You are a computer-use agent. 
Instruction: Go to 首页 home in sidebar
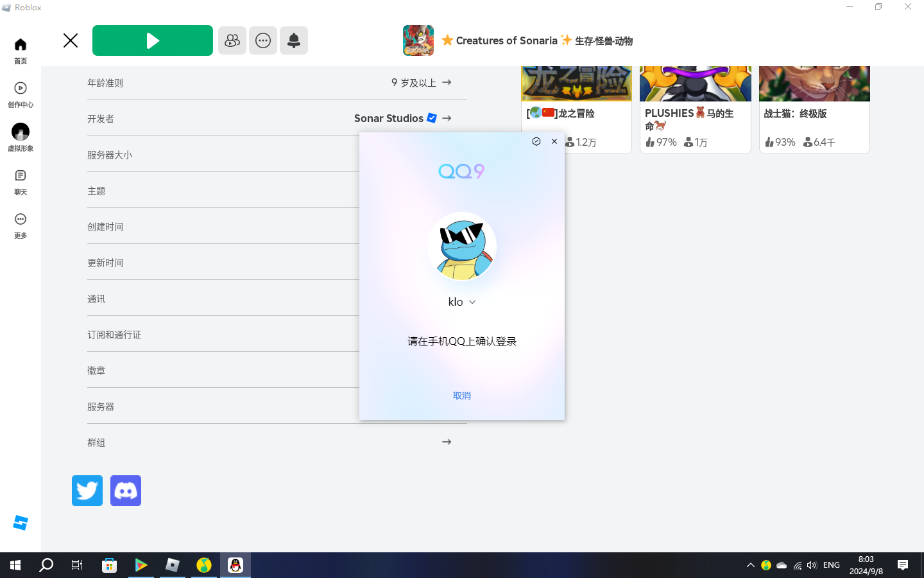(x=21, y=51)
